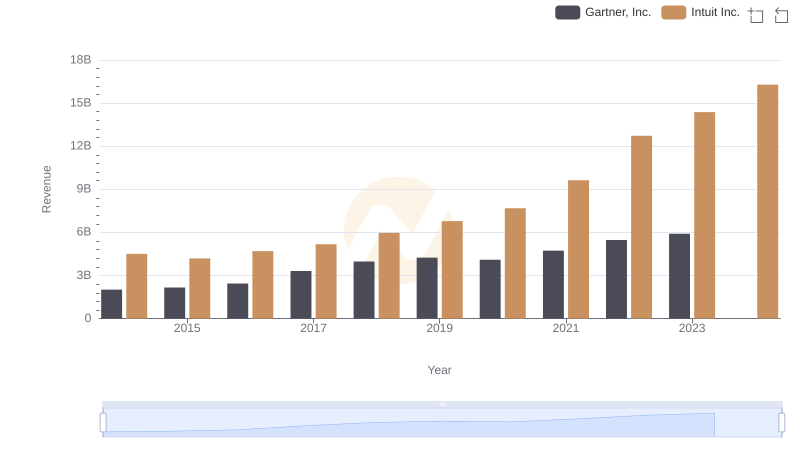Click the zoom reset restore icon
The width and height of the screenshot is (800, 461).
(x=781, y=15)
